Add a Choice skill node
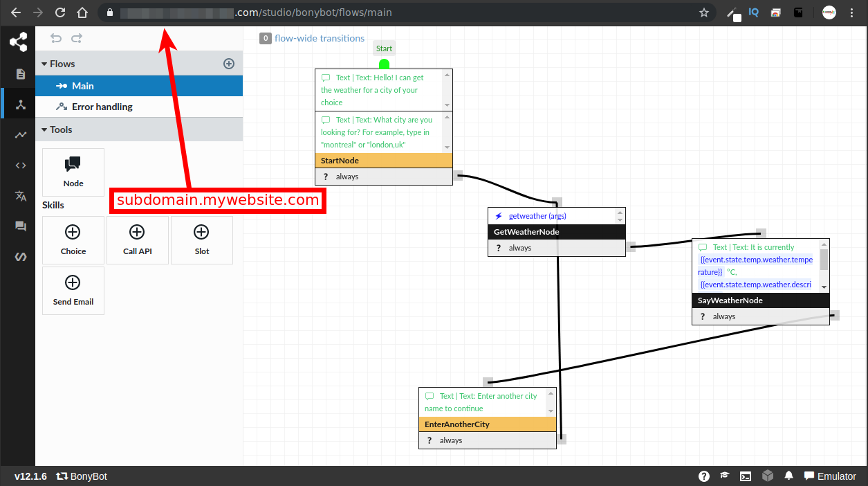This screenshot has height=486, width=868. [x=73, y=240]
